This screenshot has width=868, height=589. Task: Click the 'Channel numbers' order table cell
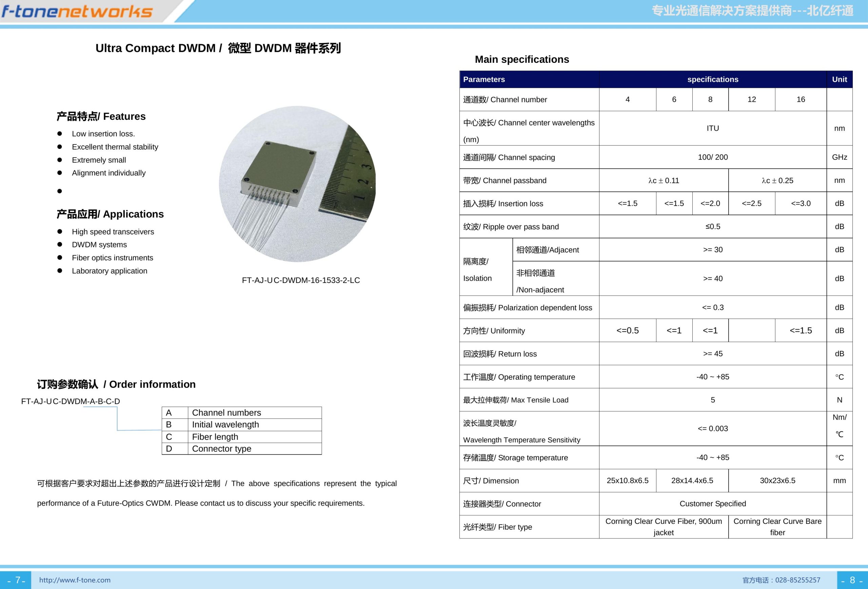click(255, 413)
